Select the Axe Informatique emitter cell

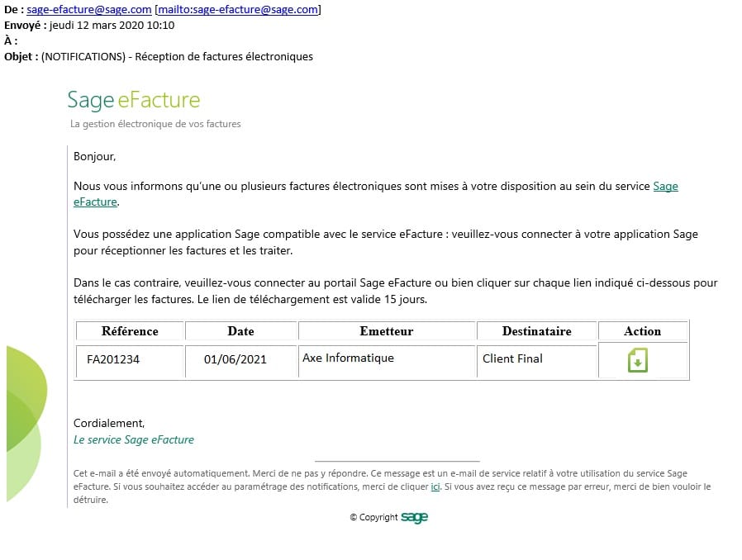point(348,358)
